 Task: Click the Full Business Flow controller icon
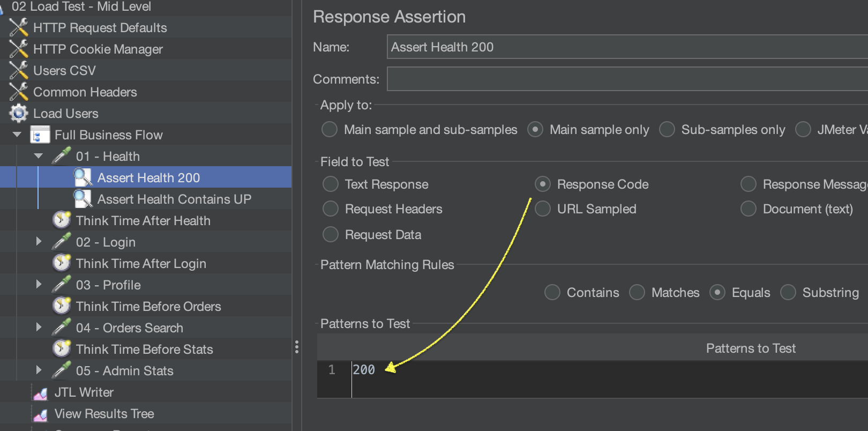[x=40, y=135]
